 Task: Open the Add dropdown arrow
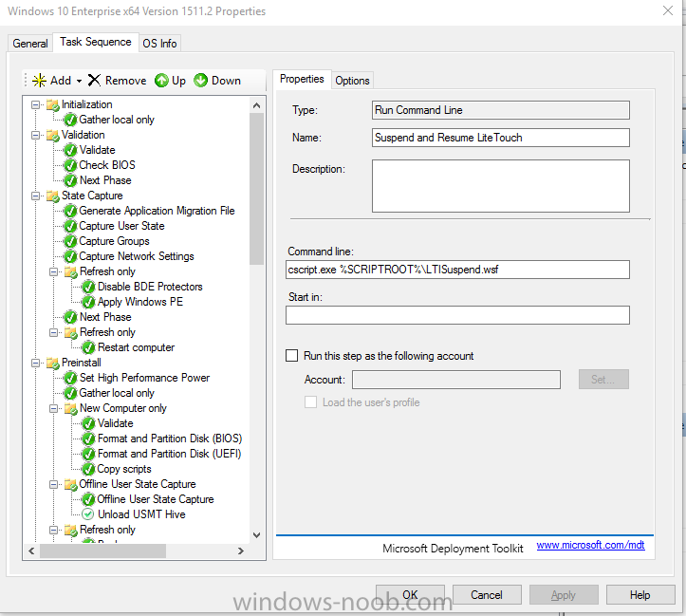tap(80, 82)
